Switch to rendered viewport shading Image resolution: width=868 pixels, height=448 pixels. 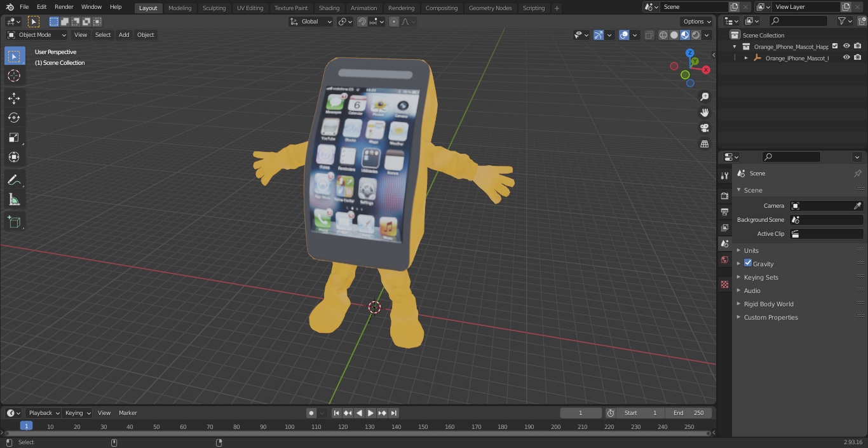click(696, 35)
